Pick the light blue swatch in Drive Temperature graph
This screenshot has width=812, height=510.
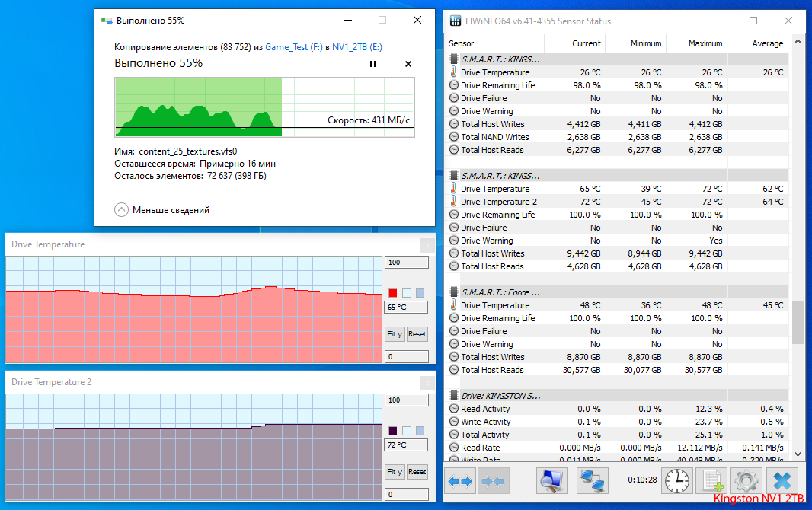(420, 293)
